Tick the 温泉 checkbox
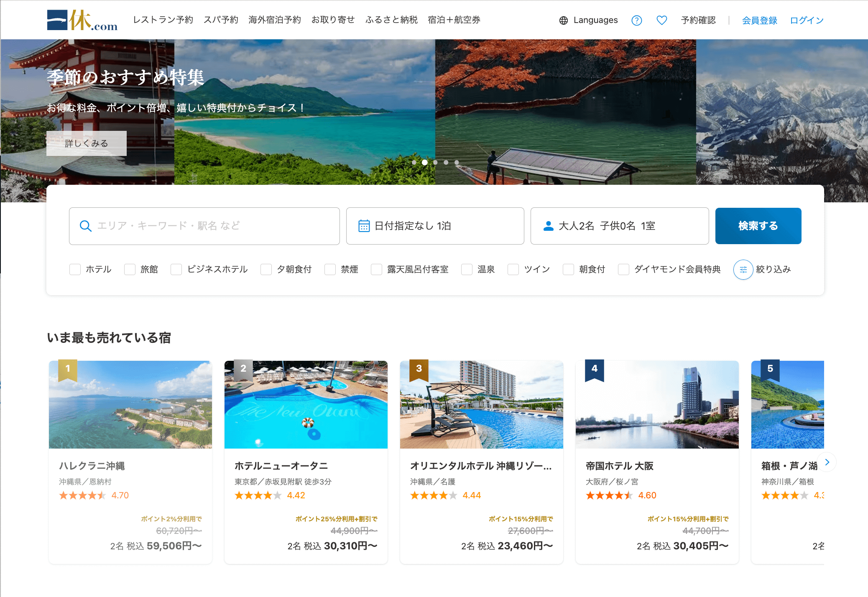This screenshot has height=597, width=868. [x=467, y=270]
